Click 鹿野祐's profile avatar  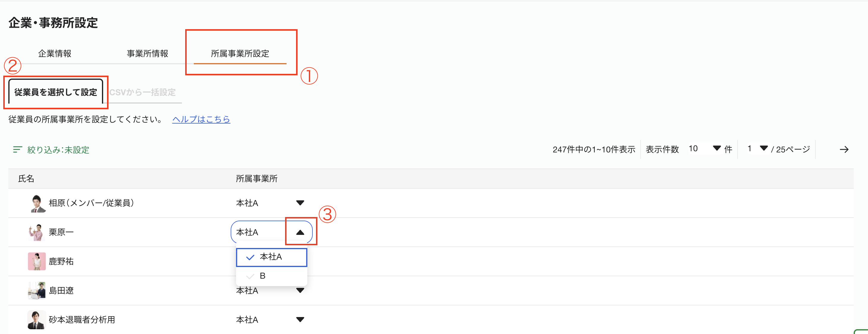coord(37,261)
